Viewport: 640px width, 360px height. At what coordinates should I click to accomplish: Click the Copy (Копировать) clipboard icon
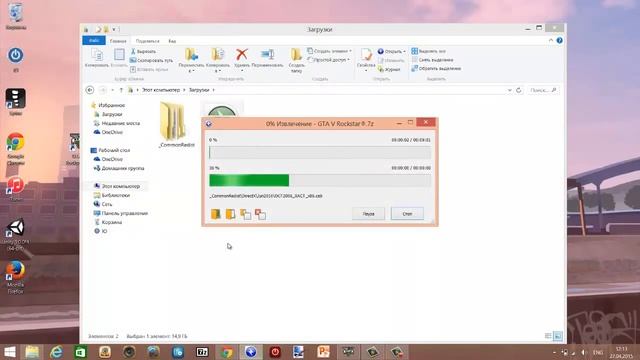[97, 55]
